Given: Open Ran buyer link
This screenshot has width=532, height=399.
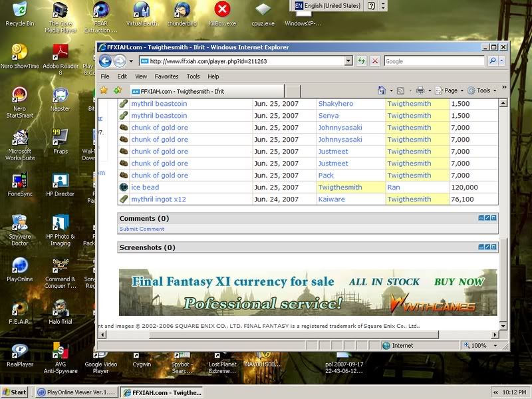Looking at the screenshot, I should point(394,188).
